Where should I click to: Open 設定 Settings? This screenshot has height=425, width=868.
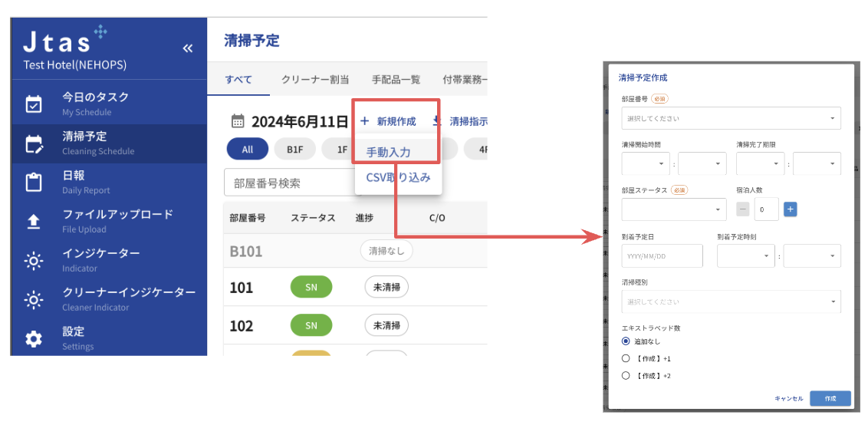109,338
